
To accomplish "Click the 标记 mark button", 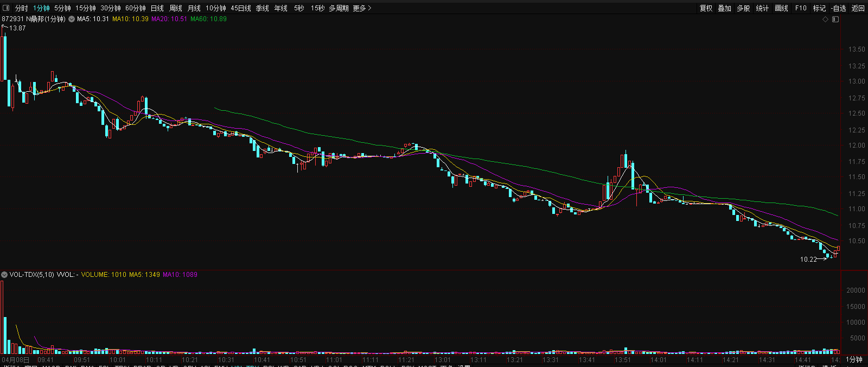I will click(x=819, y=8).
